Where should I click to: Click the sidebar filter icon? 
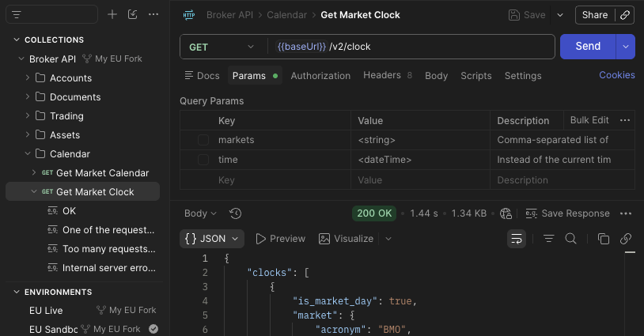coord(17,15)
